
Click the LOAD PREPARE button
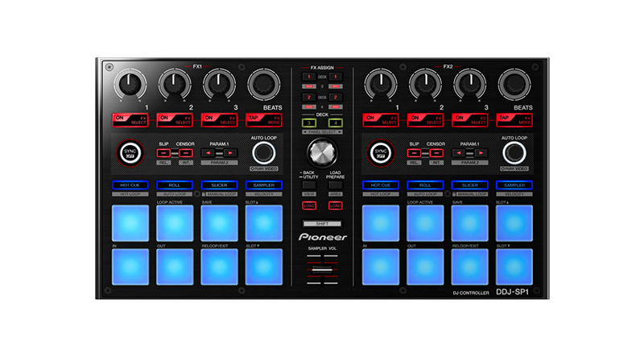coord(336,185)
